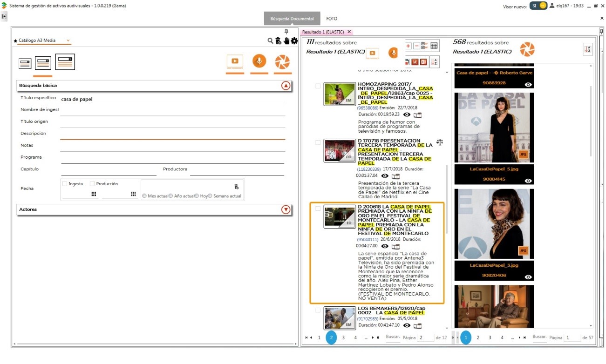606x364 pixels.
Task: Click the hand icon in search toolbar
Action: pos(286,41)
